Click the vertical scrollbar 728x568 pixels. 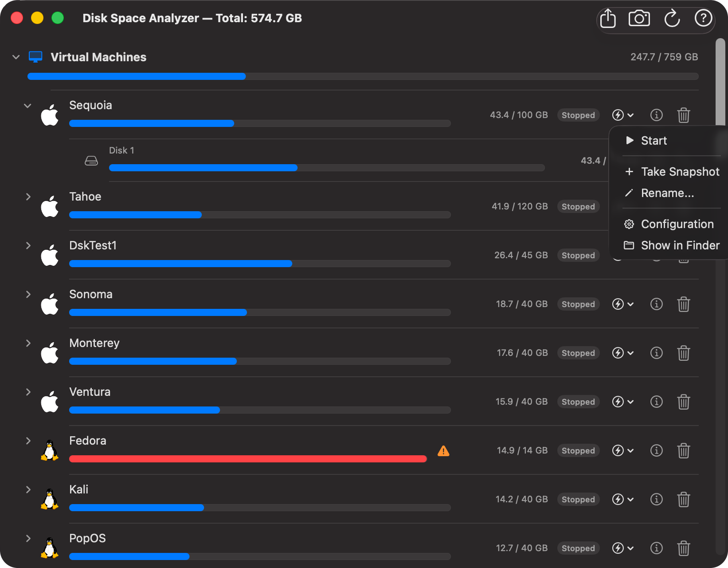coord(720,80)
